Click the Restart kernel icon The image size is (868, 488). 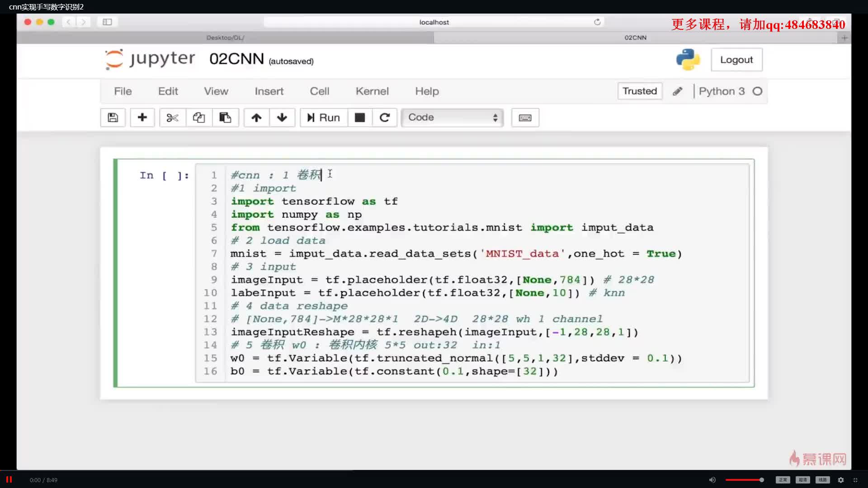pos(385,117)
